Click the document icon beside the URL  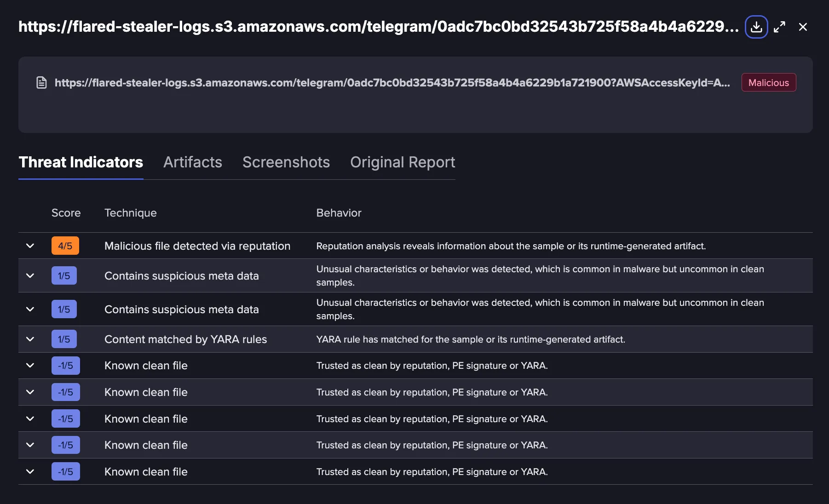[41, 83]
